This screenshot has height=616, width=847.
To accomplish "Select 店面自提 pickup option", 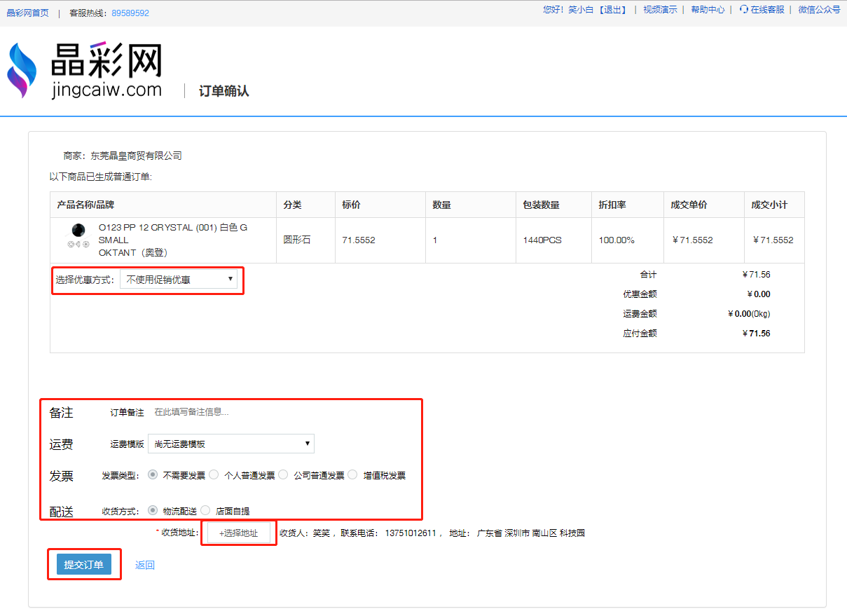I will pos(205,510).
